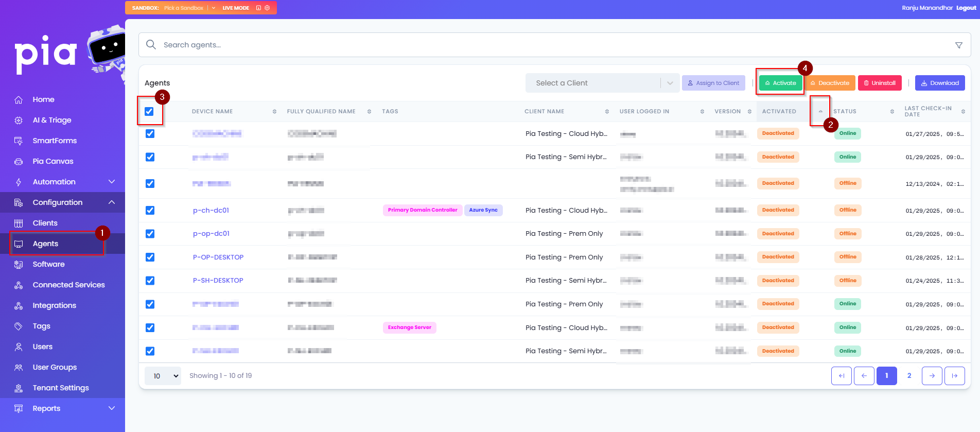Click the sandbox terminal icon in top bar
Viewport: 980px width, 432px height.
(258, 8)
